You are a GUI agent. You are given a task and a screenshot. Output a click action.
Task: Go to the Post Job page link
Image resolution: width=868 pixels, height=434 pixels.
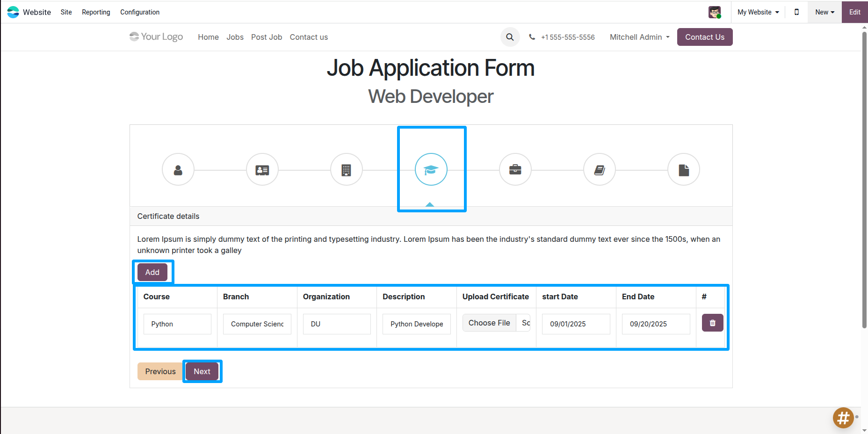[x=266, y=37]
